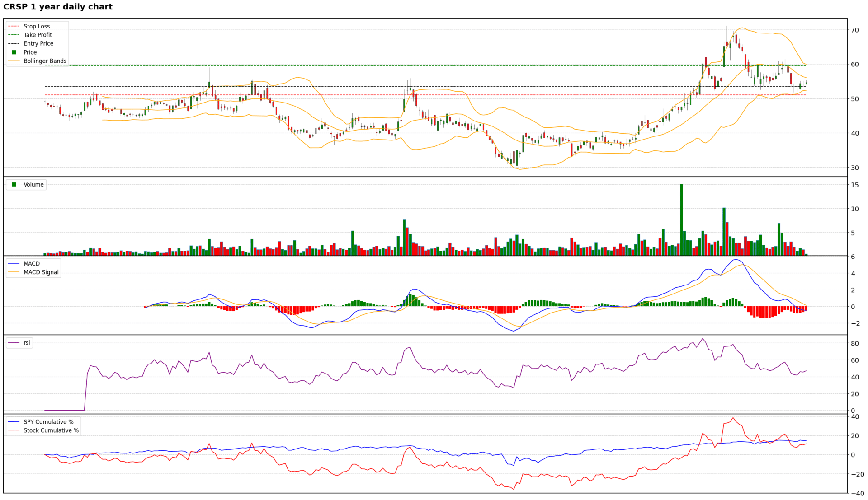Click the 15 volume axis label
868x500 pixels.
[x=854, y=185]
